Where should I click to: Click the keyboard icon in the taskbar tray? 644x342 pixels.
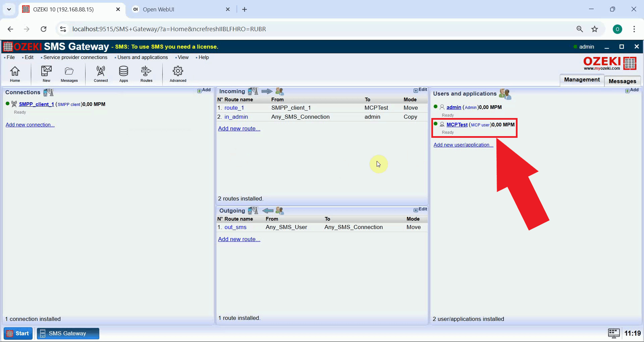pos(614,333)
